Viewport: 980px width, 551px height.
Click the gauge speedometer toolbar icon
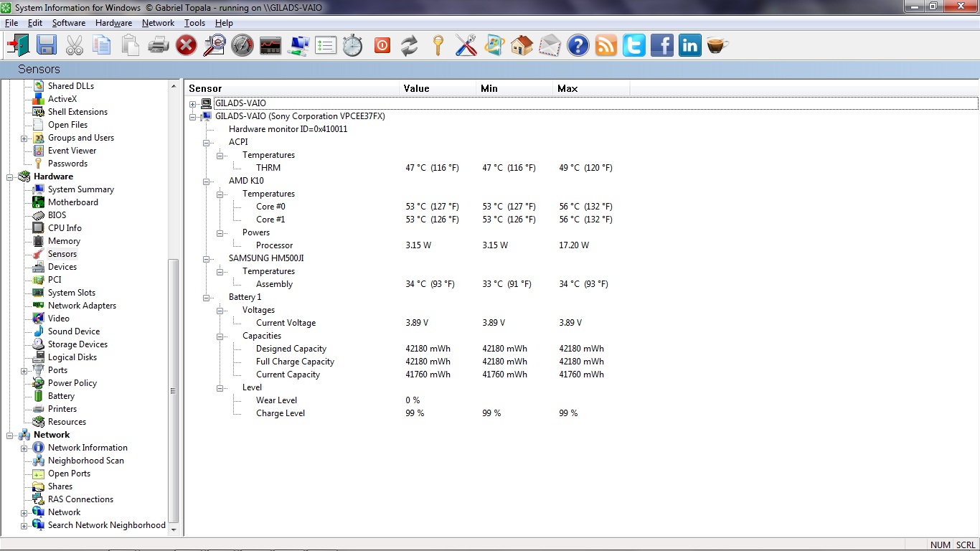242,46
